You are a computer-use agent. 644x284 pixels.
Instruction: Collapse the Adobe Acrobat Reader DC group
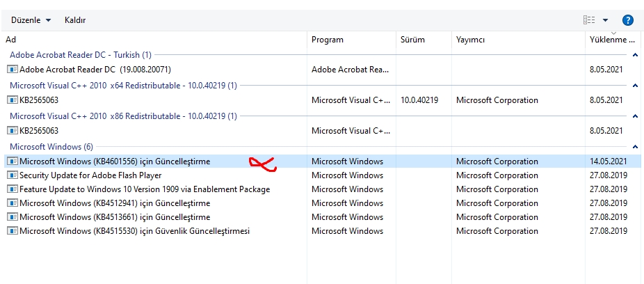click(635, 55)
